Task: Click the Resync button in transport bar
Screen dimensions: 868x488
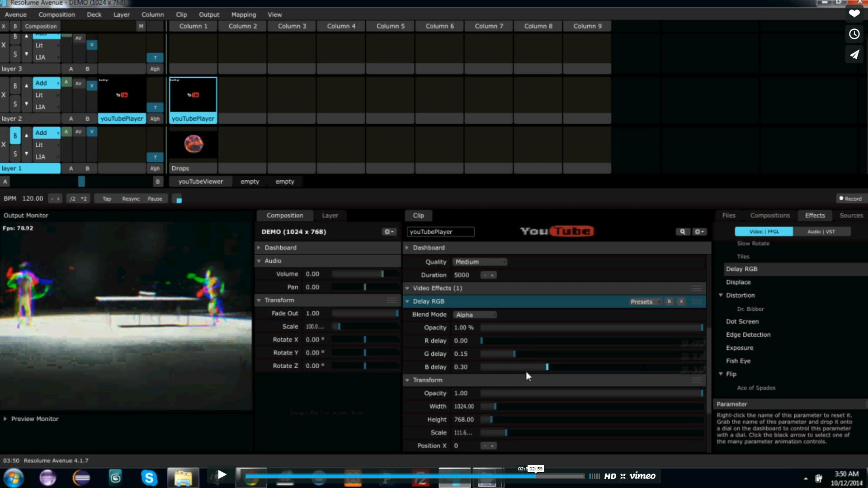Action: (130, 198)
